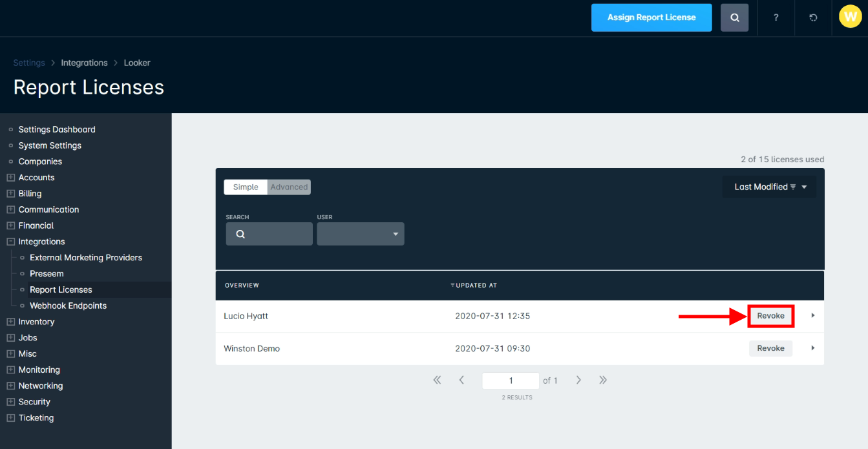
Task: Open the User filter dropdown
Action: 361,234
